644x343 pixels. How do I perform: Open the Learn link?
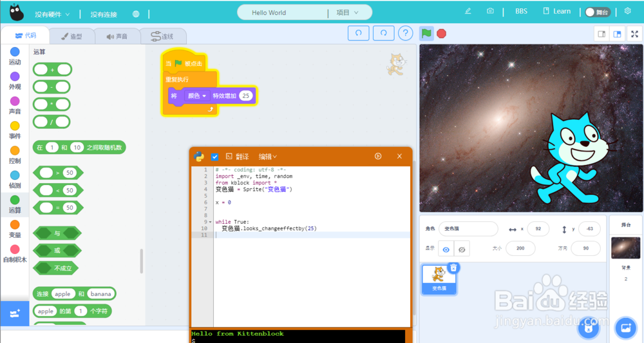click(x=557, y=12)
